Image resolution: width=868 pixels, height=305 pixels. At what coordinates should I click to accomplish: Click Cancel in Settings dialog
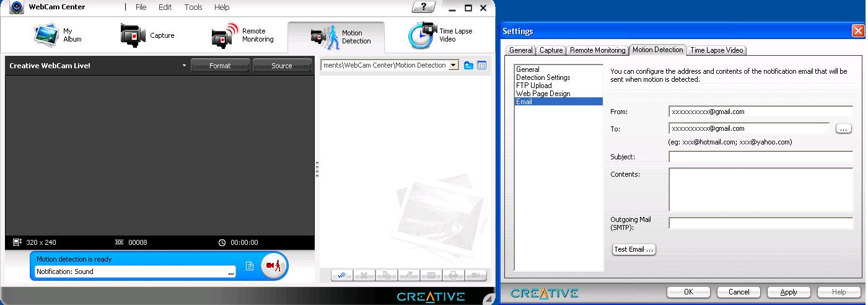739,292
